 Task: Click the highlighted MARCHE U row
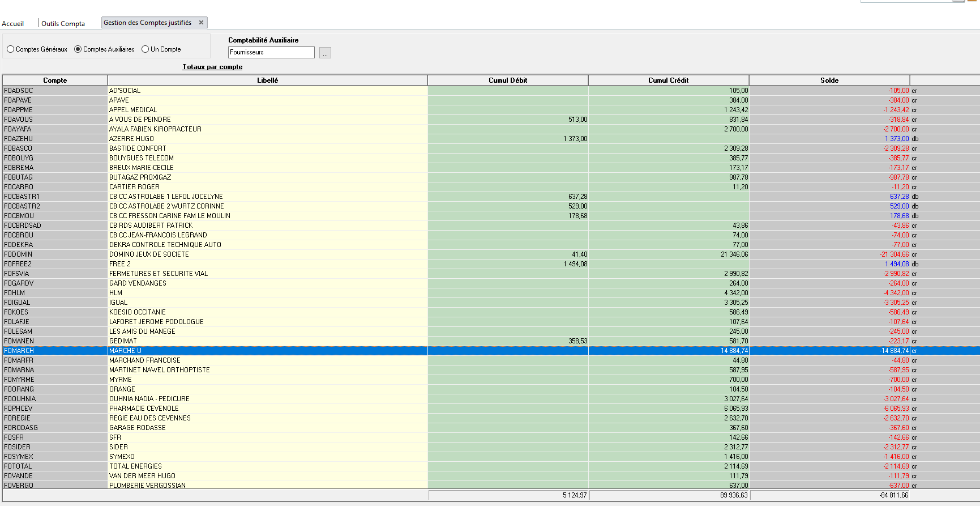point(491,351)
